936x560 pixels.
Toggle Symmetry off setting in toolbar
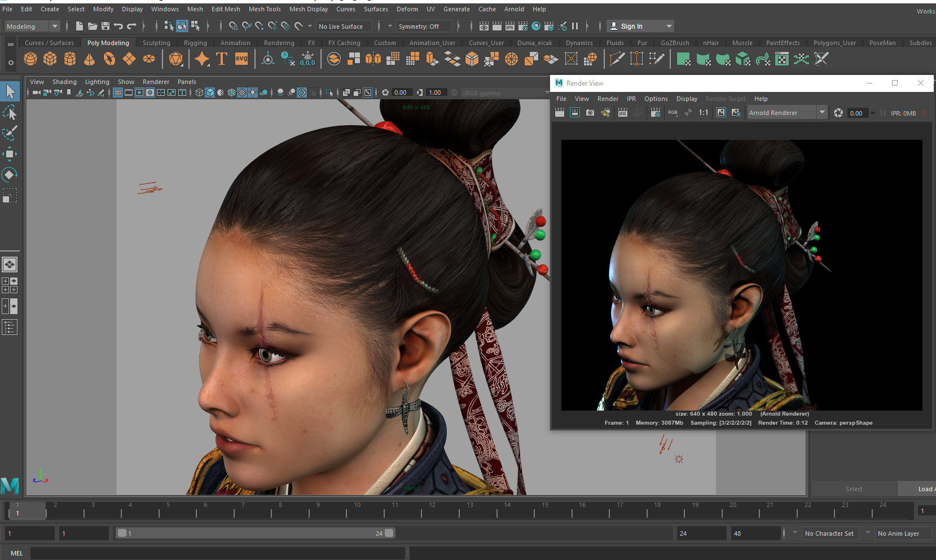click(x=424, y=26)
